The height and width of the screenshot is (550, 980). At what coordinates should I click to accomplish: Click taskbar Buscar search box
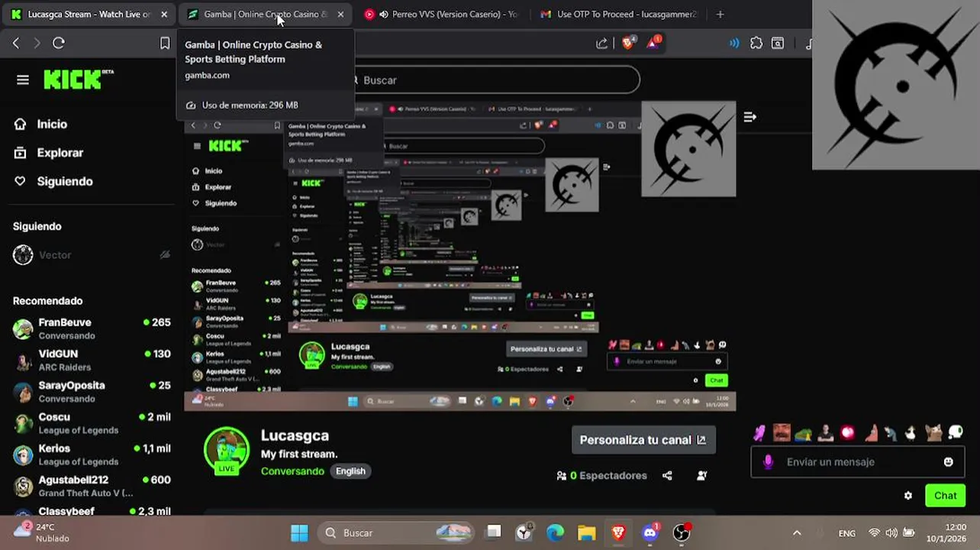pos(395,532)
